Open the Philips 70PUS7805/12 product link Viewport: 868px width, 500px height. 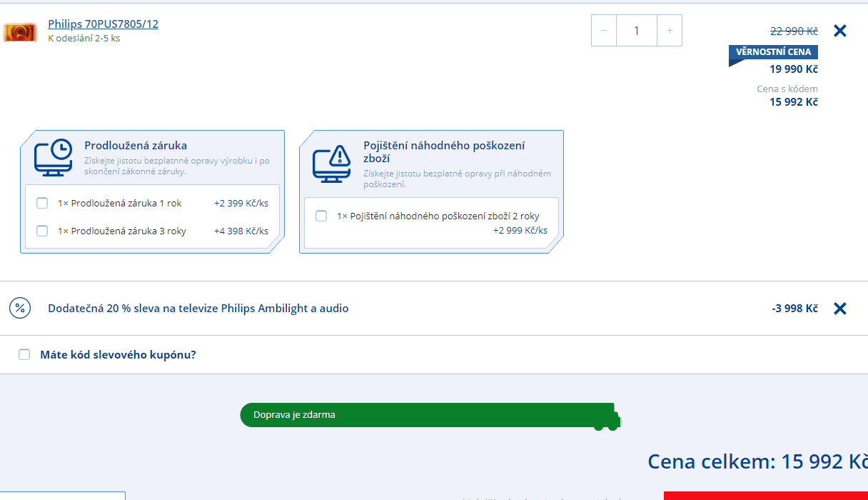coord(103,24)
